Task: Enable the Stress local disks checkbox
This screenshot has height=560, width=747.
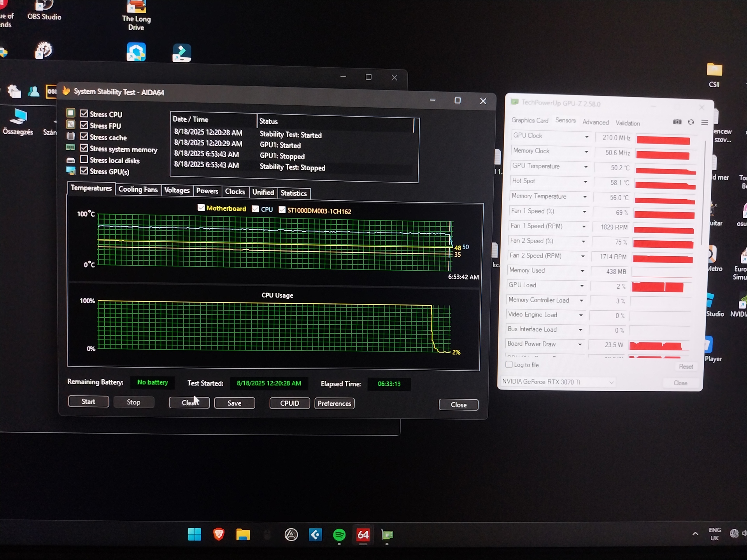Action: coord(84,159)
